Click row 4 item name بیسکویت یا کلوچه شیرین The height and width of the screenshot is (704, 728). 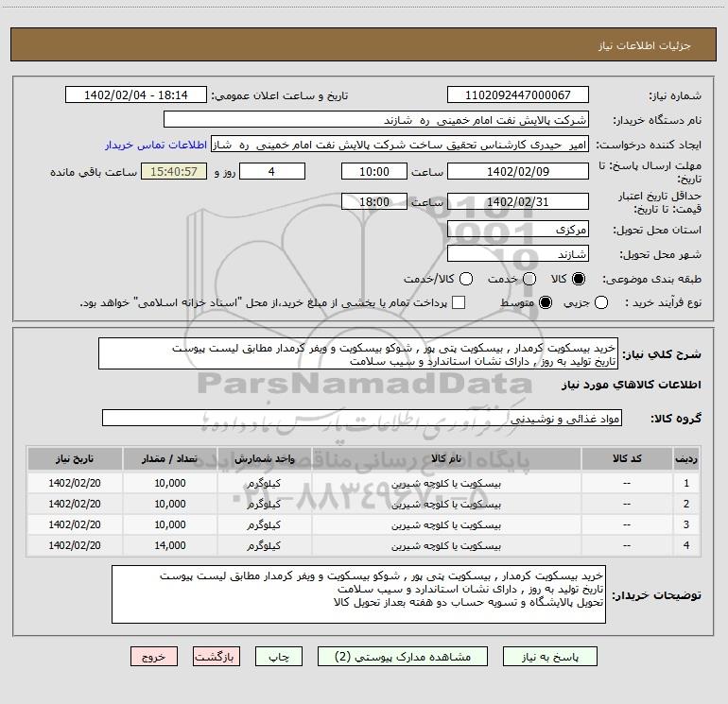[446, 546]
